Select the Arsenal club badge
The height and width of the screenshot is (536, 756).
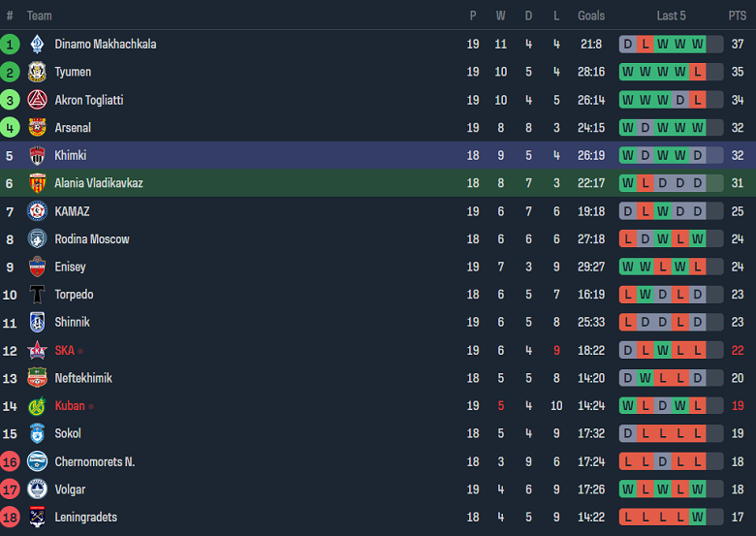point(37,128)
